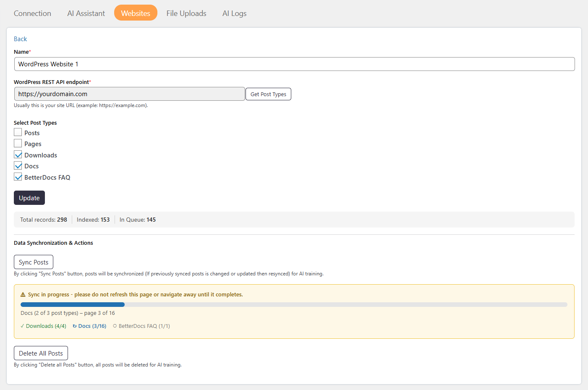The height and width of the screenshot is (390, 588).
Task: Open the File Uploads tab
Action: (186, 13)
